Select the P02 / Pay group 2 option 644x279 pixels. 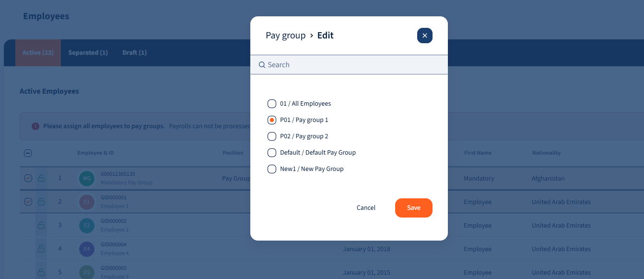pos(272,136)
